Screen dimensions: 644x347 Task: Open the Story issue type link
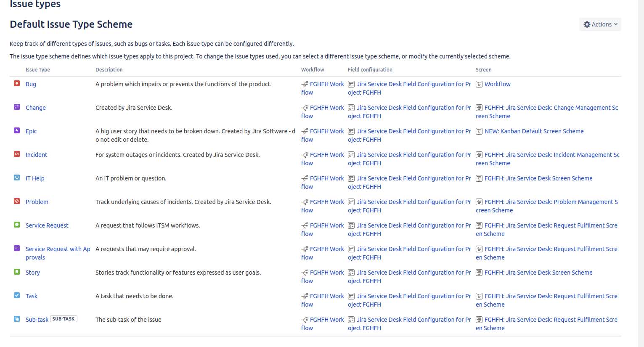(33, 273)
